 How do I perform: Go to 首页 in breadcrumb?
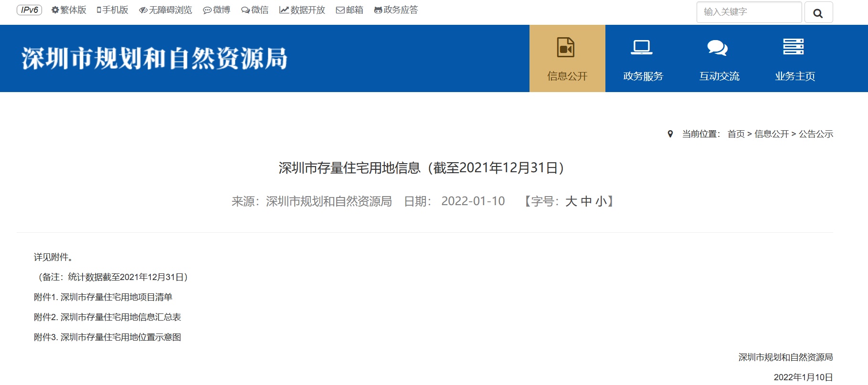(x=736, y=134)
